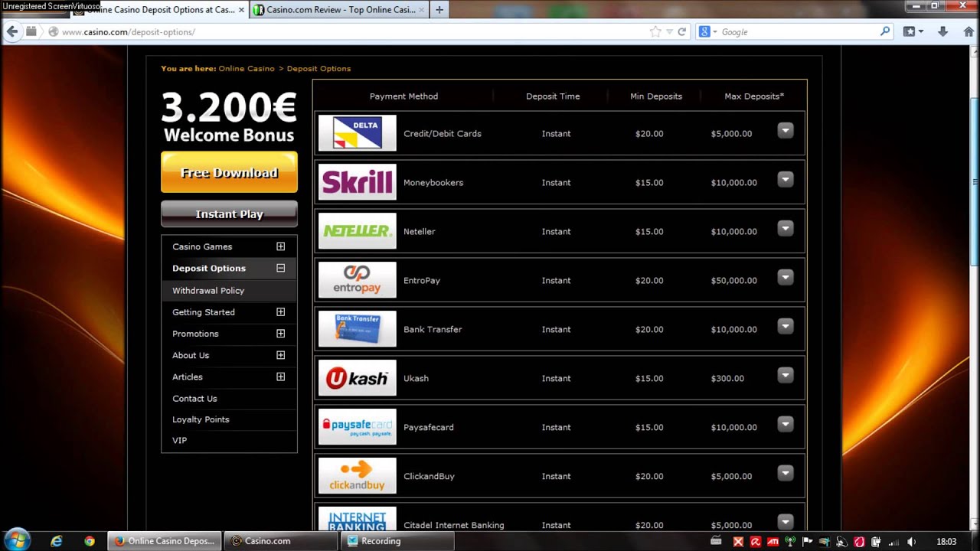980x551 pixels.
Task: Switch to Casino.com Review tab
Action: point(339,10)
